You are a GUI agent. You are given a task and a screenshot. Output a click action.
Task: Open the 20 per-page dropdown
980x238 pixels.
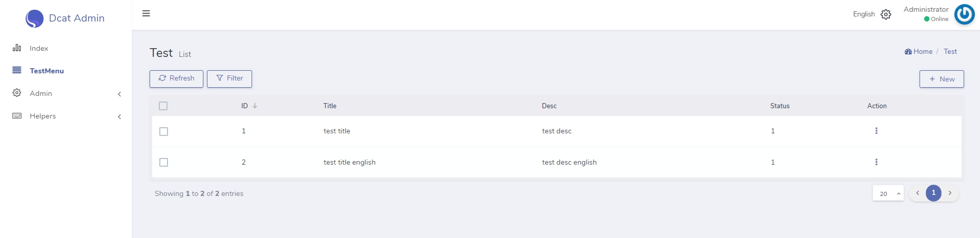888,193
